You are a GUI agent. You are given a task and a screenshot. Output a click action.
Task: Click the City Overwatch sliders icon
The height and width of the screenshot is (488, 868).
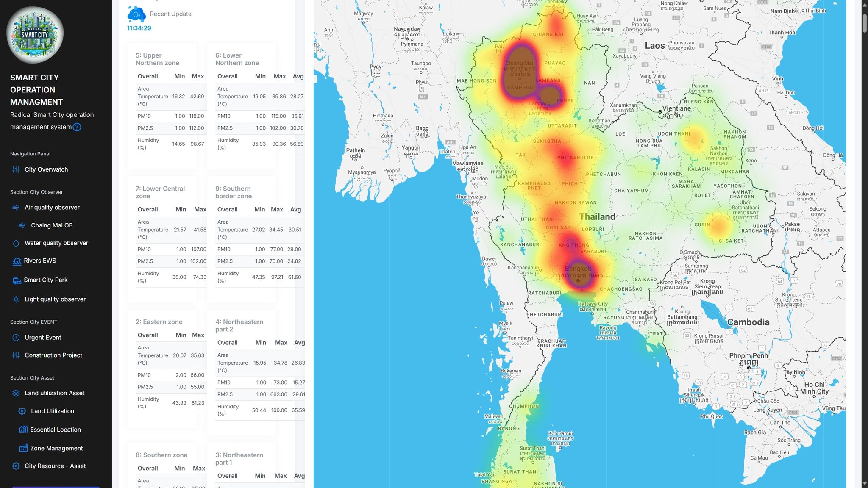tap(16, 169)
